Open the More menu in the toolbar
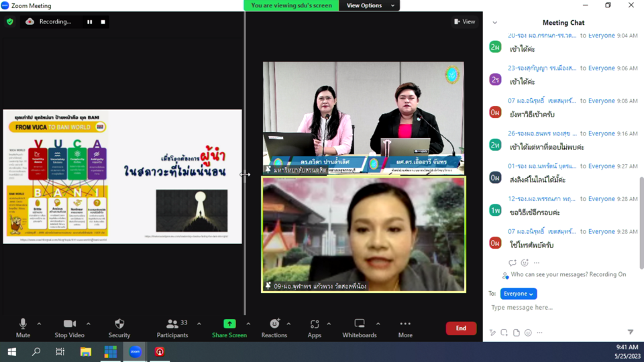 click(405, 326)
